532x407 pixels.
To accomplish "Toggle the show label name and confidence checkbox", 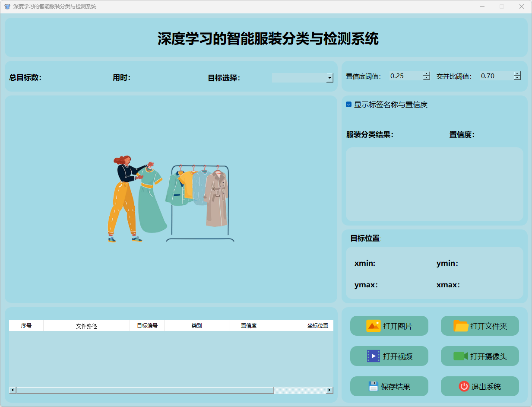I will [349, 105].
